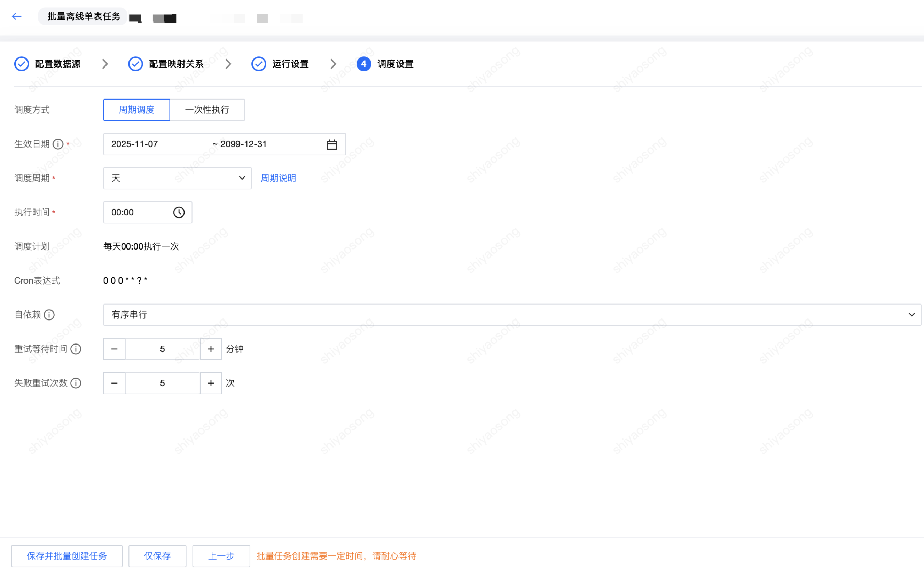Increase 失败重试次数 with plus button
924x577 pixels.
click(211, 383)
